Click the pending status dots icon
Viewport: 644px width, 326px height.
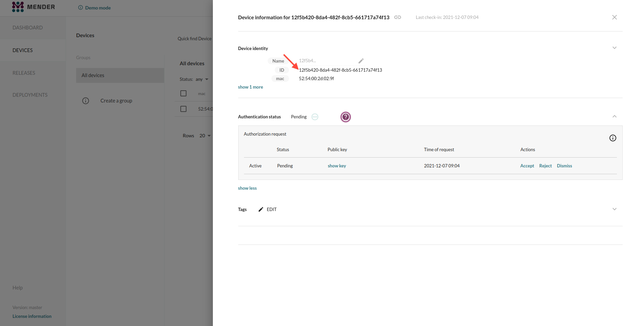coord(315,117)
